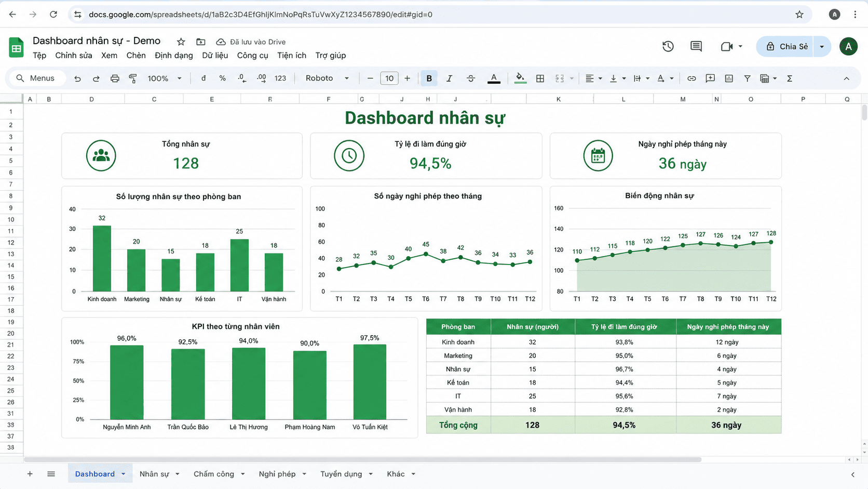Viewport: 868px width, 489px height.
Task: Apply currency format with the đ icon
Action: click(x=204, y=78)
